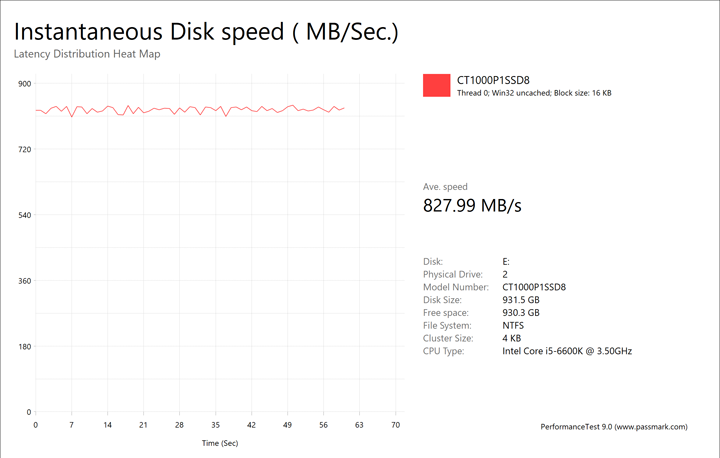Click the Intel Core i5-6600K CPU value

[567, 351]
